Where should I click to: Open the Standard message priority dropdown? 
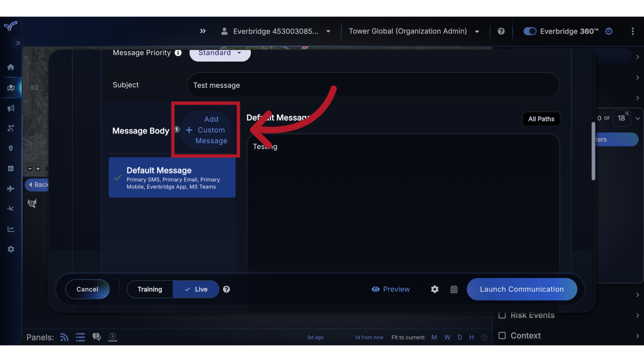pos(220,54)
